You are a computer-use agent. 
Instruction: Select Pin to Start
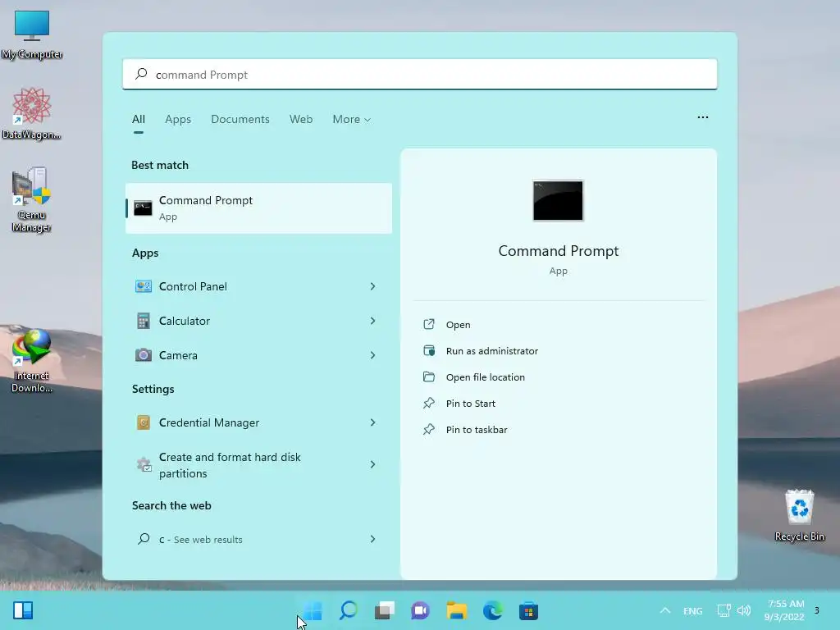[470, 404]
